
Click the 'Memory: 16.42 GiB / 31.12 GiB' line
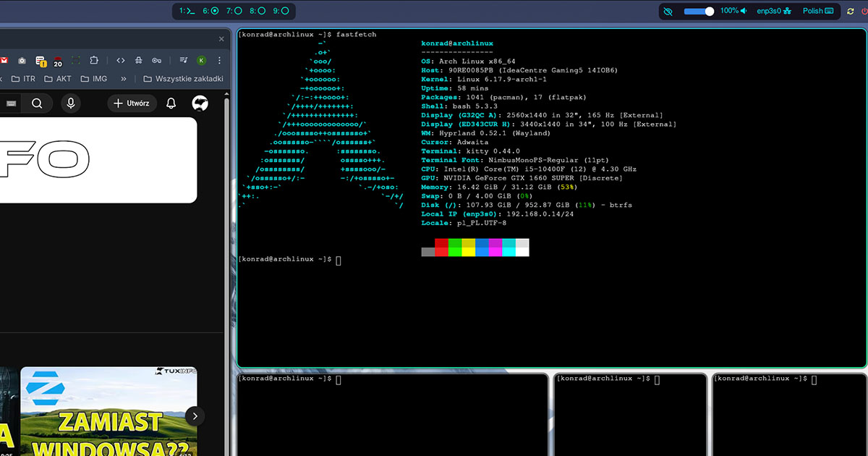pos(499,187)
